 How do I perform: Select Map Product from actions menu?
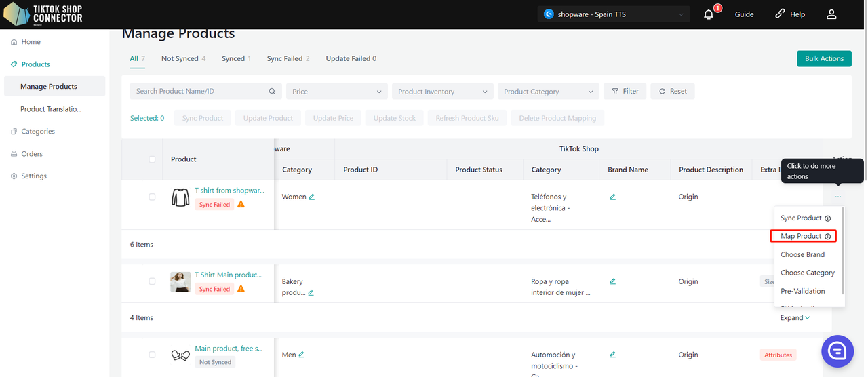coord(803,236)
